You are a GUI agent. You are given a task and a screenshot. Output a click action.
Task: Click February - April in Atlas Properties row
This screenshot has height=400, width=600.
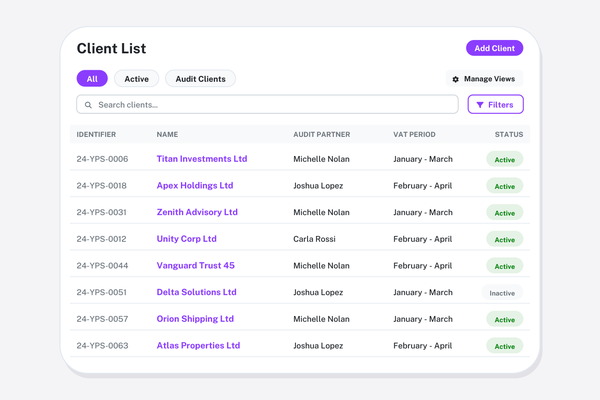pyautogui.click(x=422, y=346)
